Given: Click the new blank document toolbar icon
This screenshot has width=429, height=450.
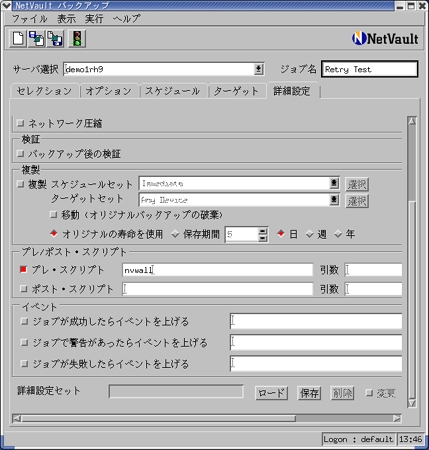Looking at the screenshot, I should [18, 38].
